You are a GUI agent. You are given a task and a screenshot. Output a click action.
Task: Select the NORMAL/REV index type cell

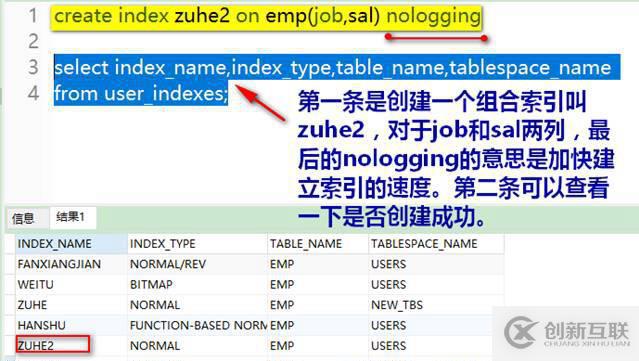[197, 264]
